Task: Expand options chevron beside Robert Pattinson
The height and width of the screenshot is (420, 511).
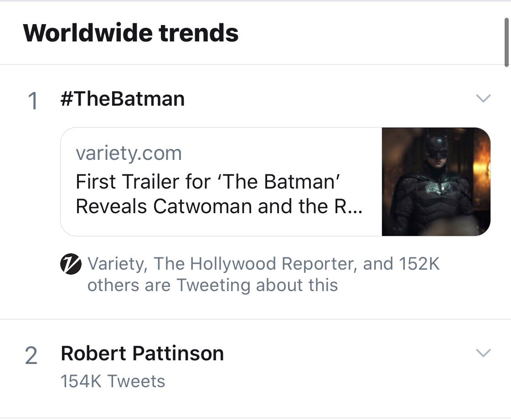Action: click(483, 353)
